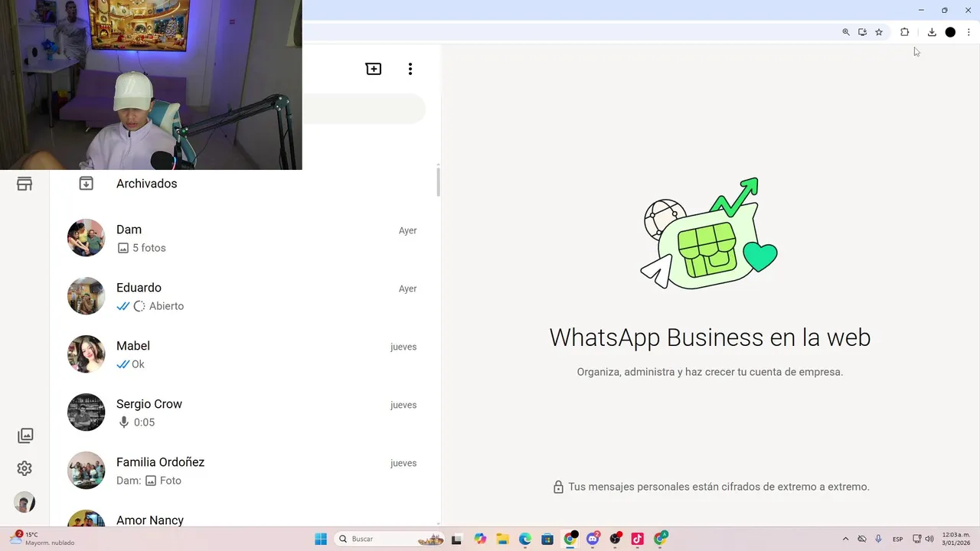
Task: Start a new chat with the plus icon
Action: pyautogui.click(x=374, y=69)
